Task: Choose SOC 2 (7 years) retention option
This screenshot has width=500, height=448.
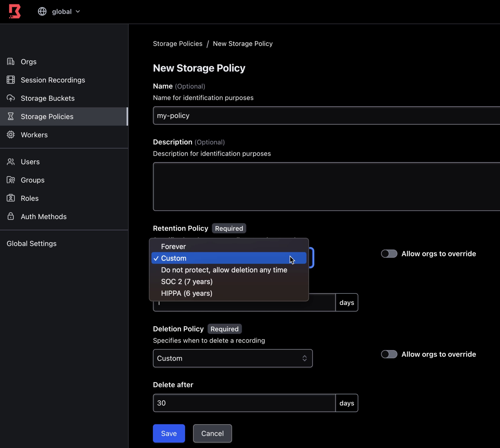Action: (x=187, y=281)
